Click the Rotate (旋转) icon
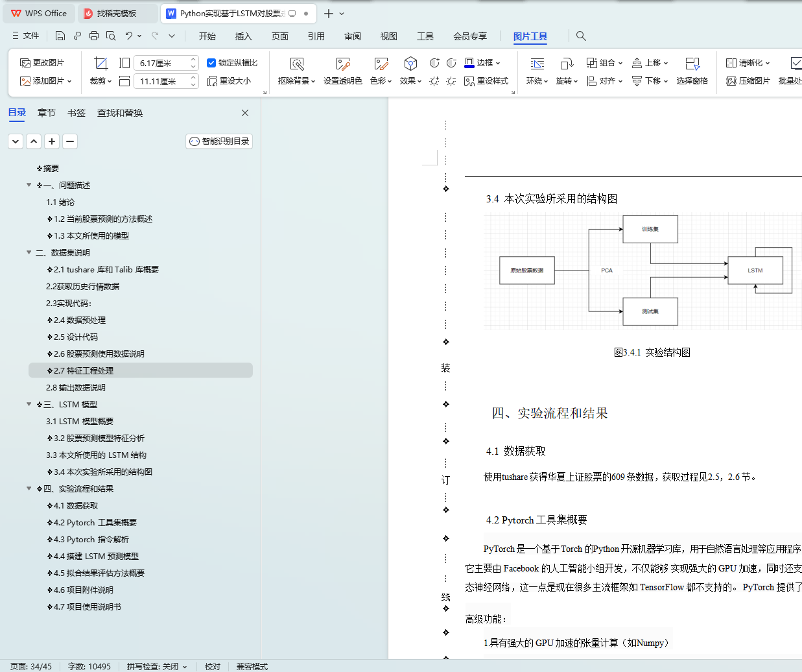The height and width of the screenshot is (672, 802). pyautogui.click(x=567, y=64)
